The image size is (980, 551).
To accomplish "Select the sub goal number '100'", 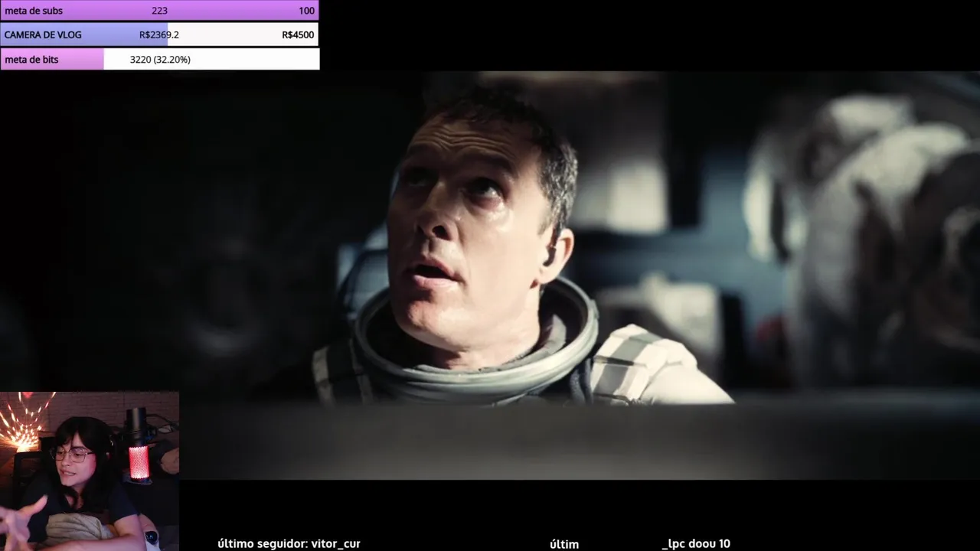I will click(306, 11).
